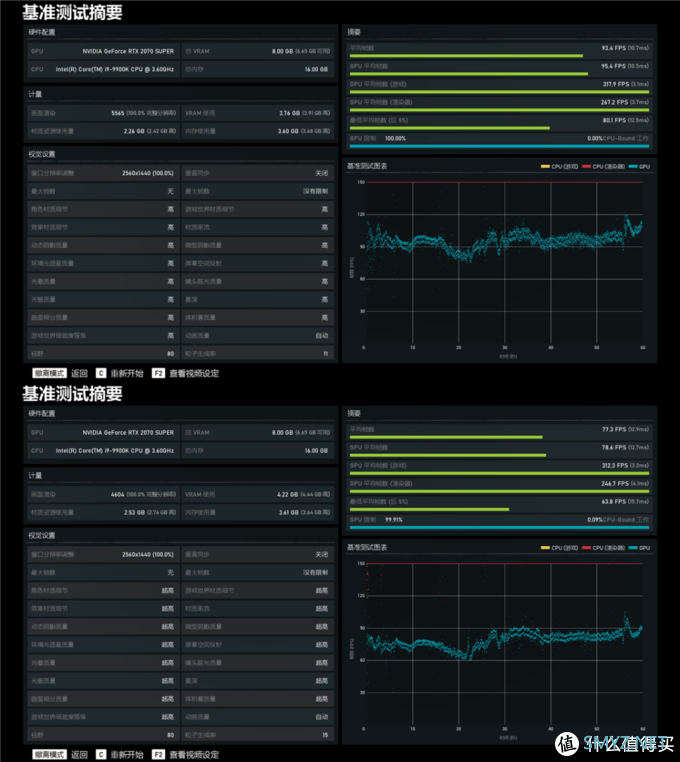Select the 267.2 FPS value
Viewport: 680px width, 762px height.
pos(615,102)
